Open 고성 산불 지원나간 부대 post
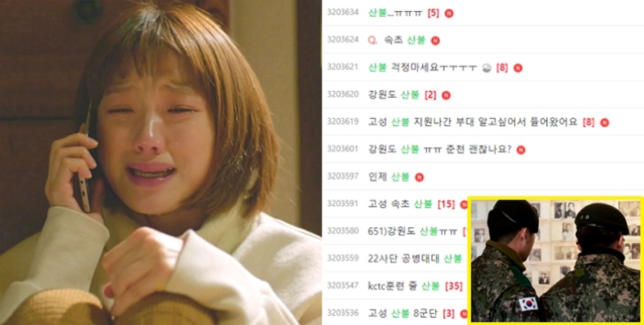 [x=475, y=122]
